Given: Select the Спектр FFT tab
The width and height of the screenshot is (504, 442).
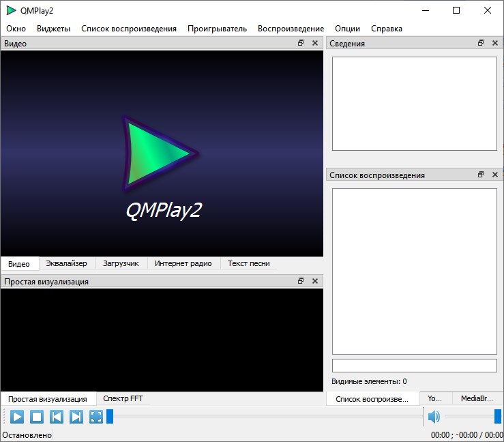Looking at the screenshot, I should (123, 398).
